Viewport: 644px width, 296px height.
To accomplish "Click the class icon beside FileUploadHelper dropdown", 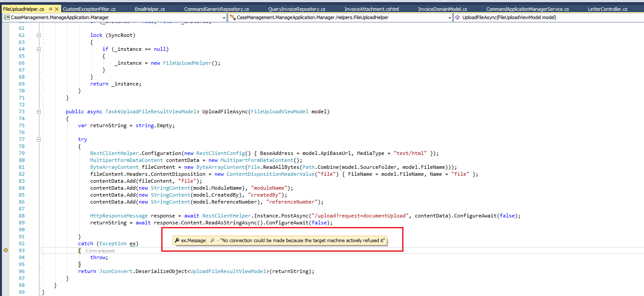I will (232, 17).
